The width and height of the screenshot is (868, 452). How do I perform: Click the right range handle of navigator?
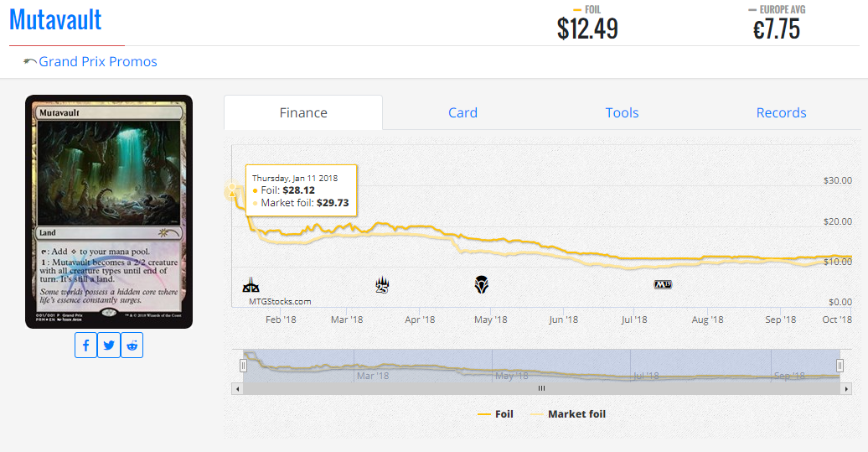(x=840, y=366)
